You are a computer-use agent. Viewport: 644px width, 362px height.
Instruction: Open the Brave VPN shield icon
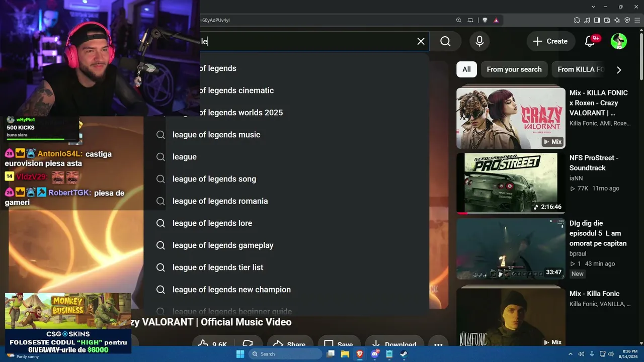627,20
